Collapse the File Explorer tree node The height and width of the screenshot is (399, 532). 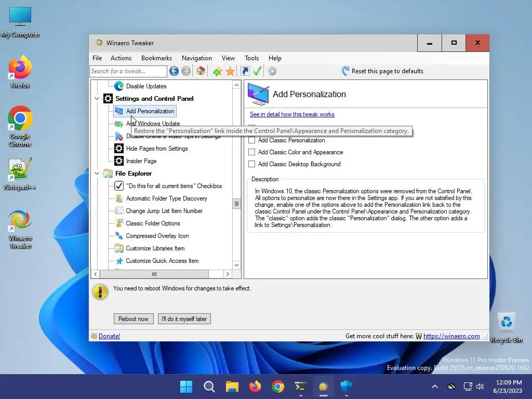(x=97, y=174)
